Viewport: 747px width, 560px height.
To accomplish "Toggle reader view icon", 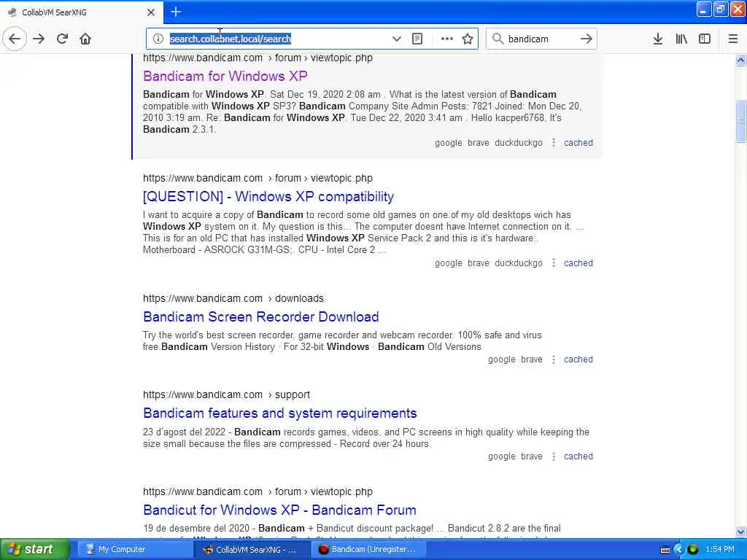I will [x=417, y=39].
